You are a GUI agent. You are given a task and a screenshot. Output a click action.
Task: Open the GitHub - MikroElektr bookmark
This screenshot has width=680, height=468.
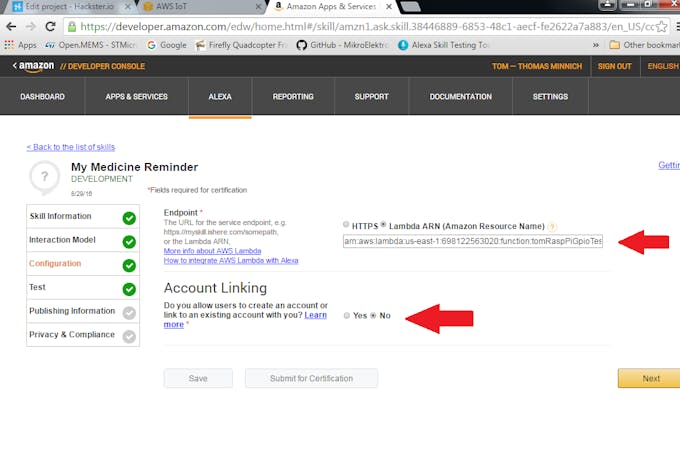(x=342, y=45)
